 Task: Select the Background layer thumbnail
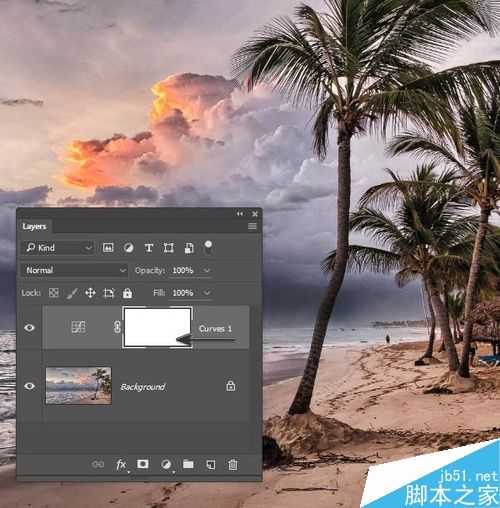(78, 386)
